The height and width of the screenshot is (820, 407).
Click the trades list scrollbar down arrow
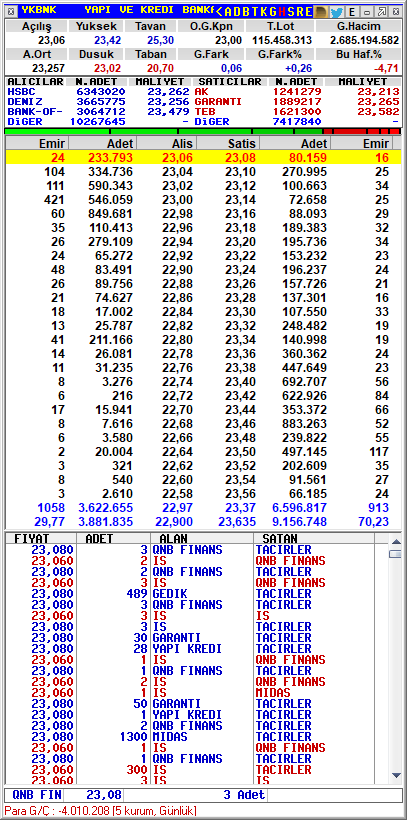click(x=395, y=776)
